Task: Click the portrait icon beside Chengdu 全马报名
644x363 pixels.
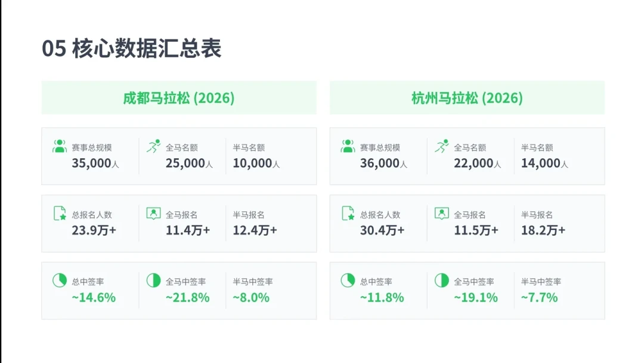Action: [x=154, y=213]
